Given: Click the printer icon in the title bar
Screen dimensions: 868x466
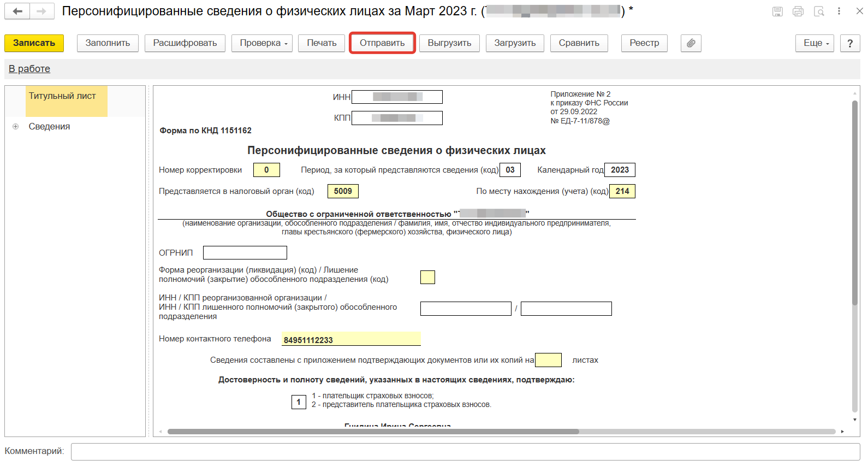Looking at the screenshot, I should [x=798, y=11].
